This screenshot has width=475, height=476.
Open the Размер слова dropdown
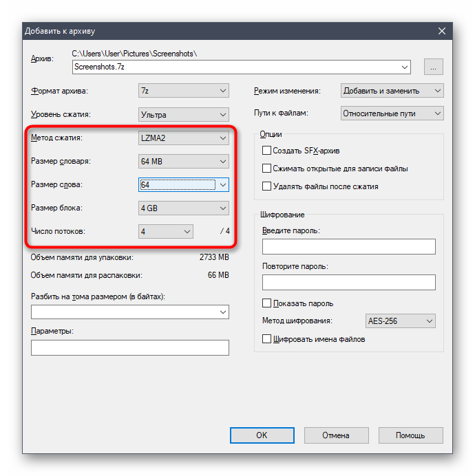point(184,184)
